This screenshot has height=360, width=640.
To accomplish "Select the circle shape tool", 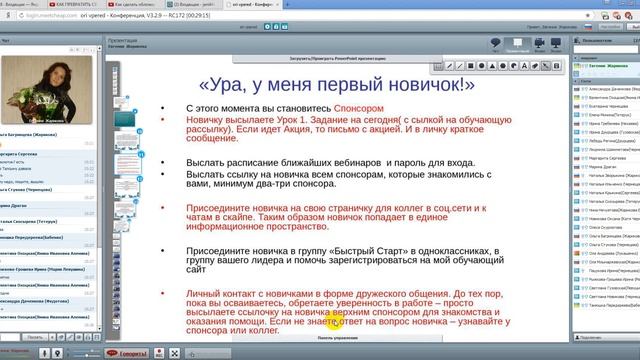I will pyautogui.click(x=482, y=66).
